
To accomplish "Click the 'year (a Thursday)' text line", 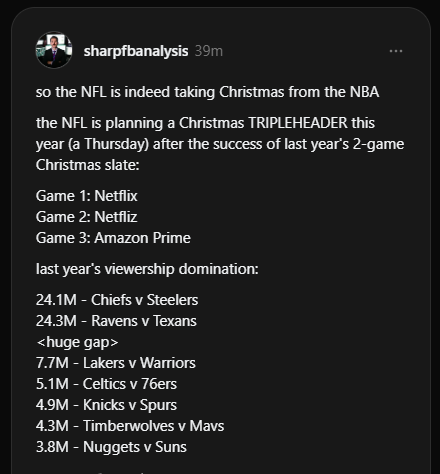I will point(220,144).
